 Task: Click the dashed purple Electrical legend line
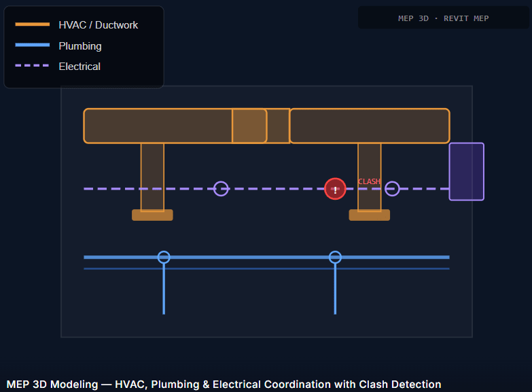32,65
